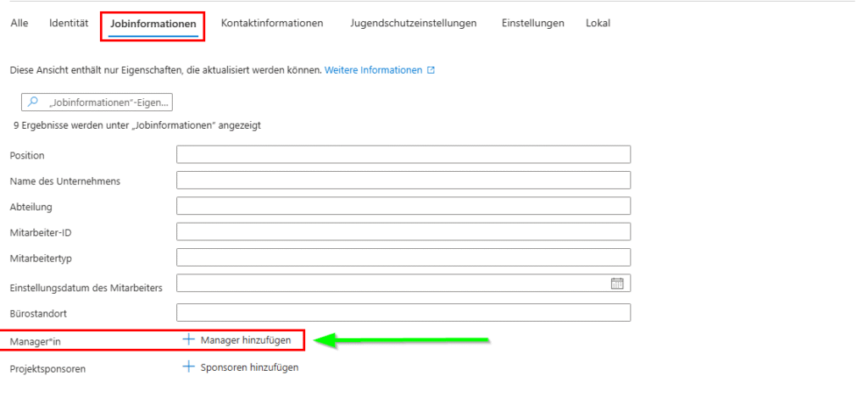The height and width of the screenshot is (398, 868).
Task: Click Sponsoren hinzufügen
Action: pyautogui.click(x=241, y=368)
